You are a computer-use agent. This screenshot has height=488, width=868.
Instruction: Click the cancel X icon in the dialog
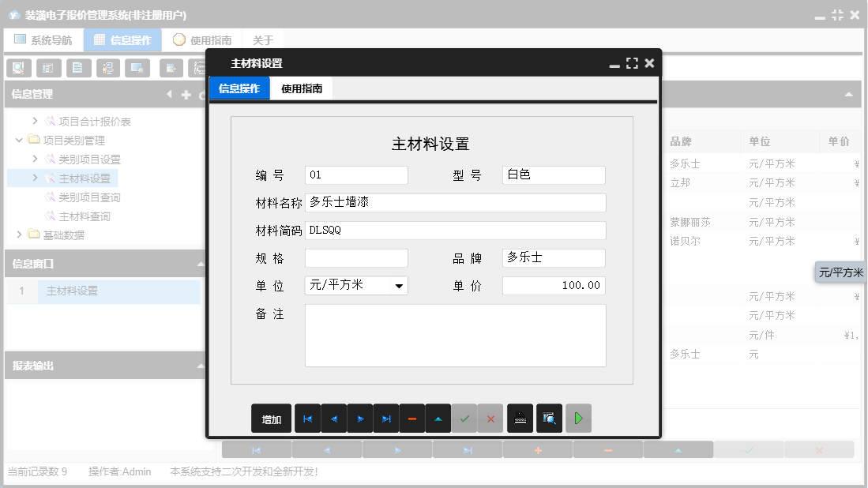(x=490, y=419)
